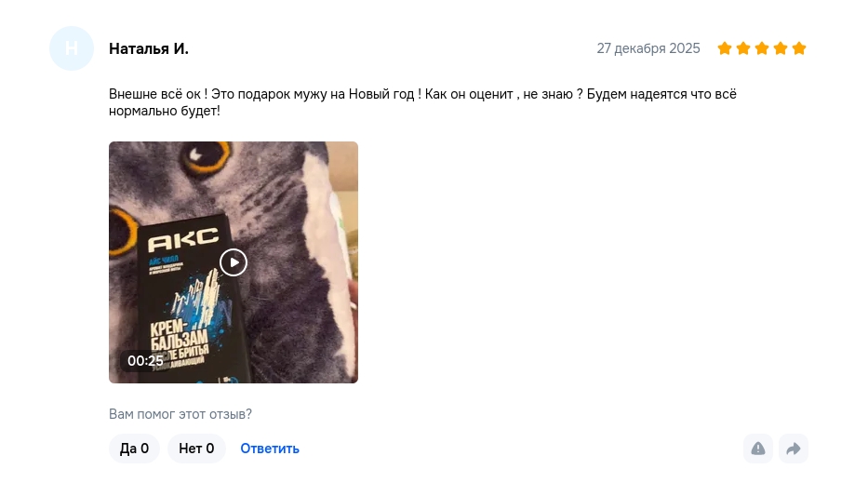Vote Да on review helpfulness
This screenshot has height=496, width=868.
pyautogui.click(x=134, y=449)
